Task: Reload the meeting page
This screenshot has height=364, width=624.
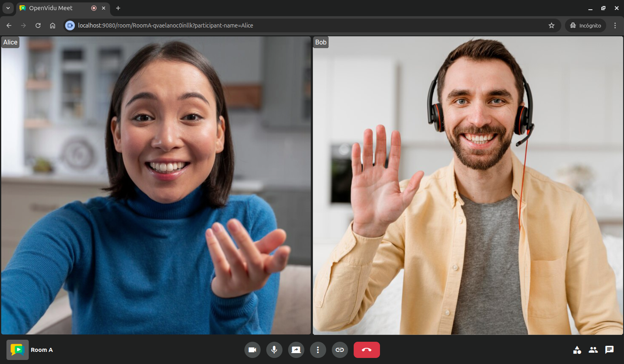Action: point(38,25)
